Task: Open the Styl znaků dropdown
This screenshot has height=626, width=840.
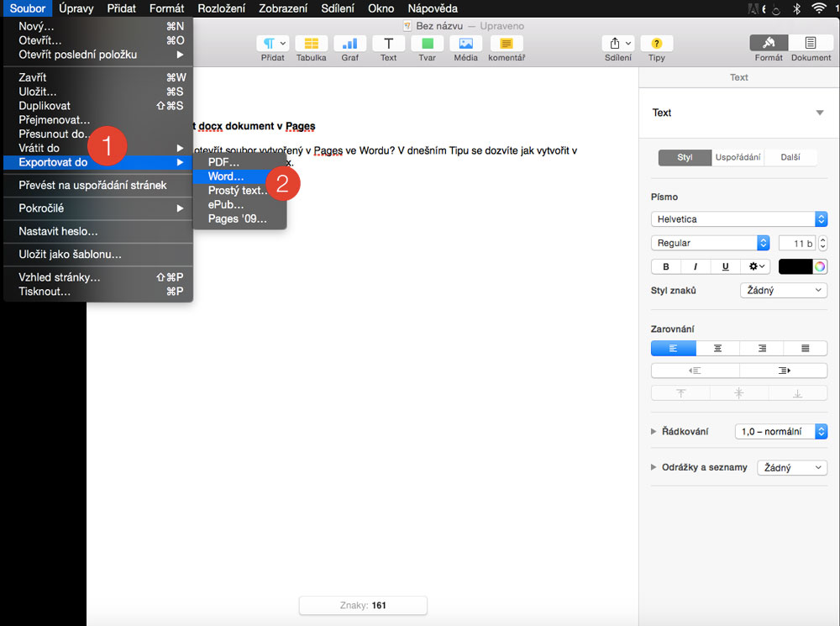Action: [x=783, y=291]
